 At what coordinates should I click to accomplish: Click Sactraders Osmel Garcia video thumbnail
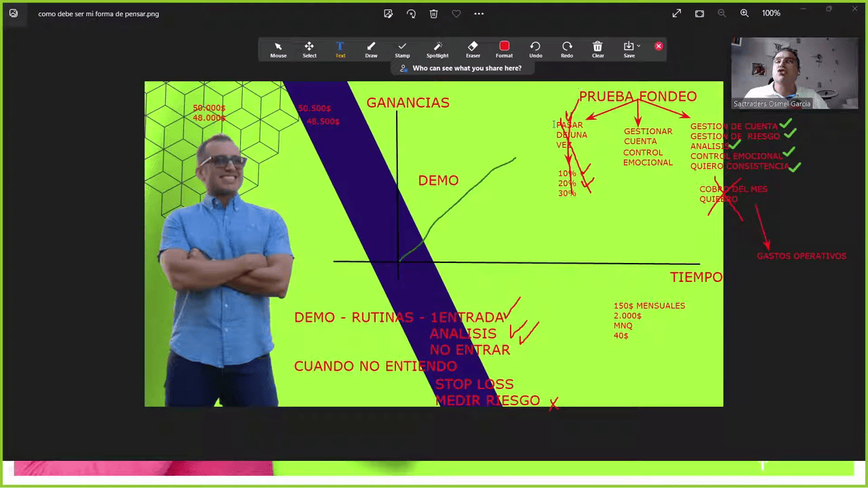point(794,73)
